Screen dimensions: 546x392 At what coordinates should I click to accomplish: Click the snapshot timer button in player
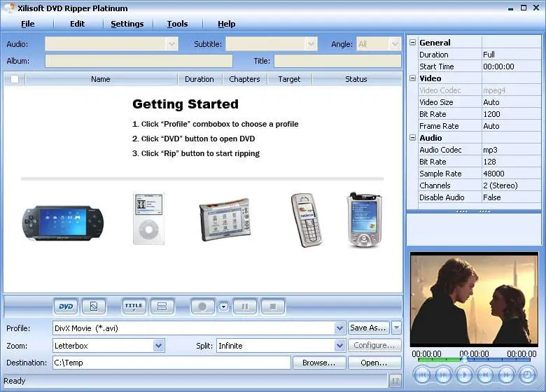pyautogui.click(x=527, y=375)
